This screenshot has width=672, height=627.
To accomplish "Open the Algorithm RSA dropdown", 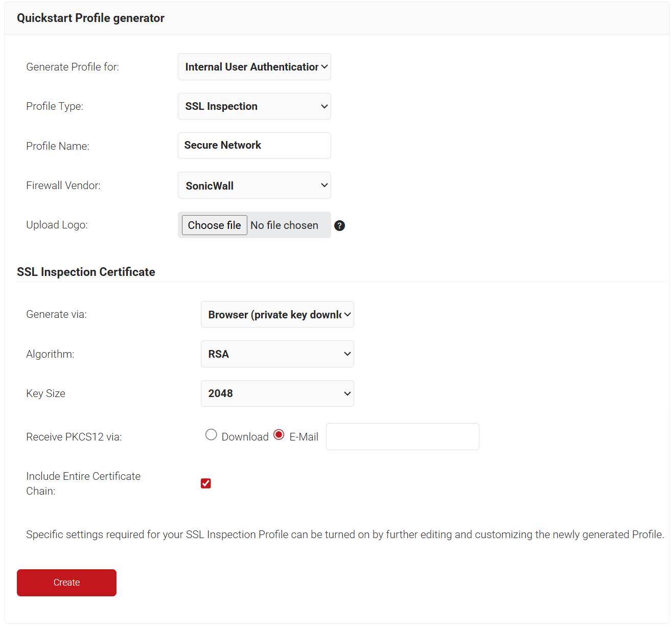I will click(x=277, y=354).
